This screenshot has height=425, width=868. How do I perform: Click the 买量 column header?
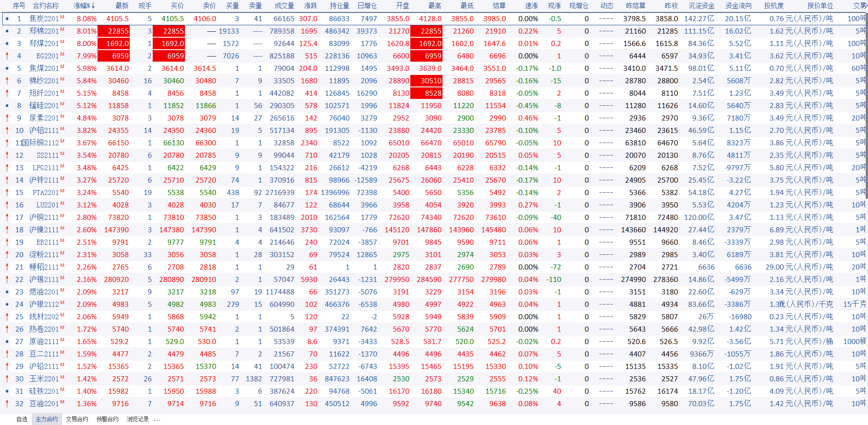tap(232, 6)
